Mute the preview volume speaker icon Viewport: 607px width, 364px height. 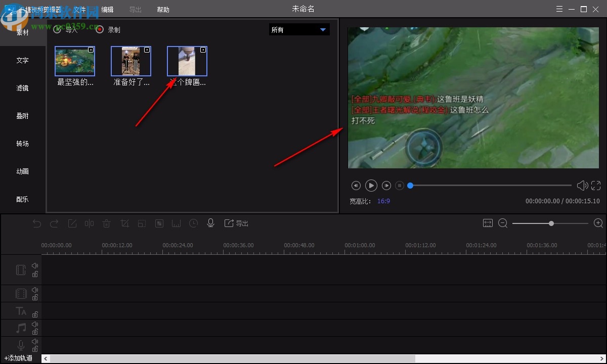click(582, 186)
